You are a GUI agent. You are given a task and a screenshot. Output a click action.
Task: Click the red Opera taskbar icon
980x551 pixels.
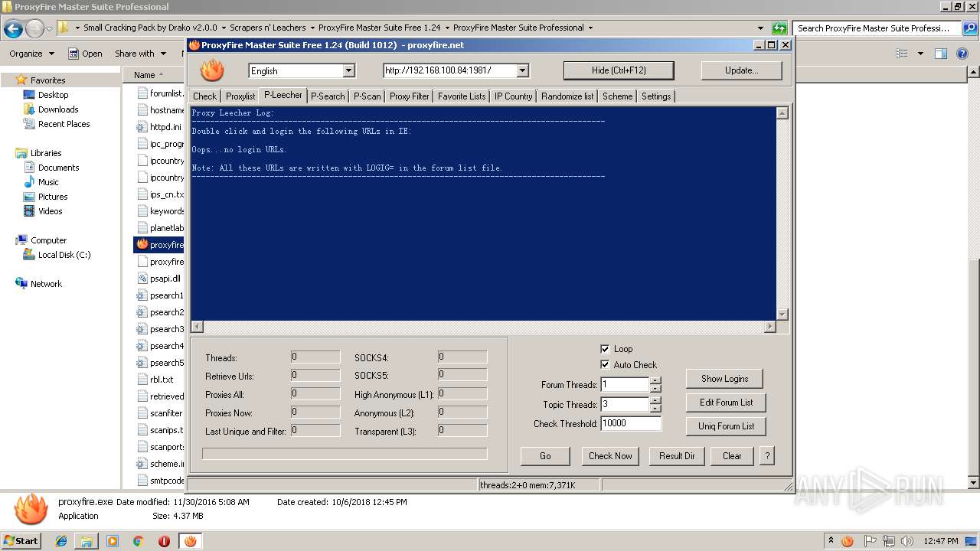click(164, 541)
